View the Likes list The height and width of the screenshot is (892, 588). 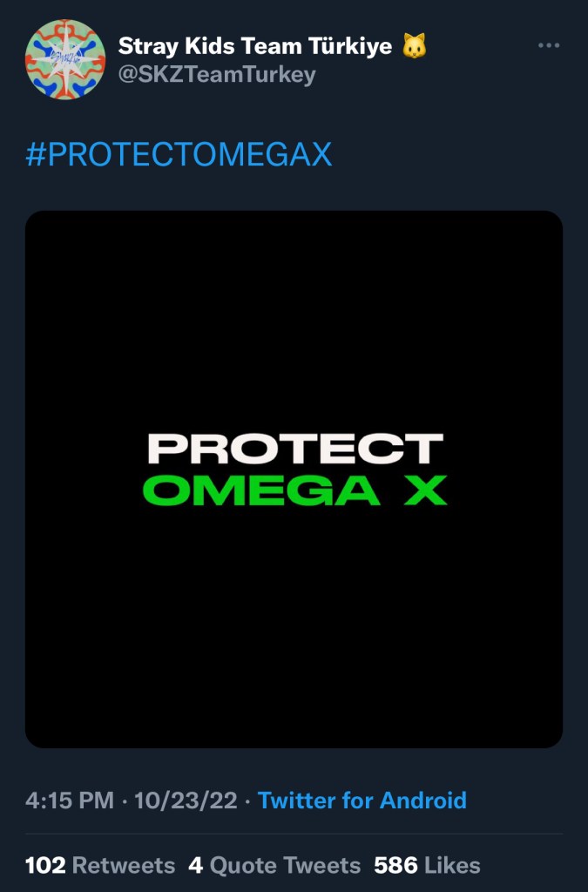click(x=427, y=865)
